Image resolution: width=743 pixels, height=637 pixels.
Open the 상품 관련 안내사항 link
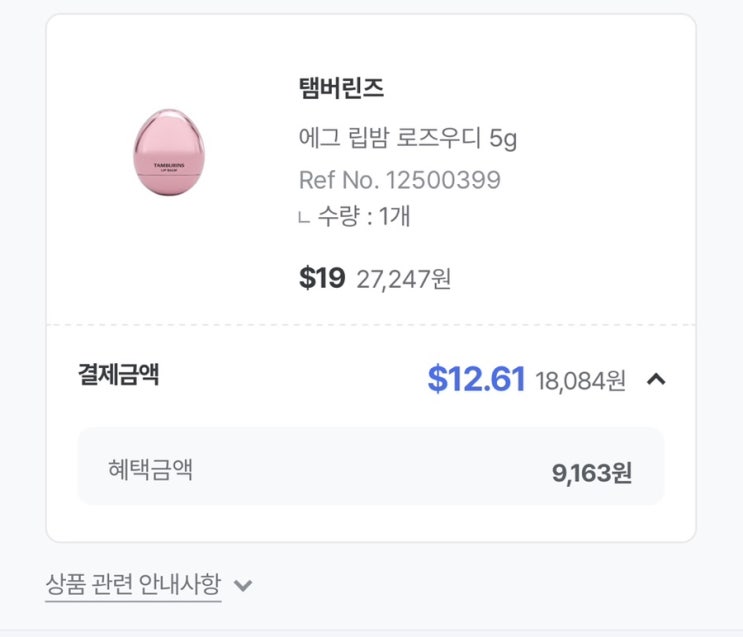[133, 584]
